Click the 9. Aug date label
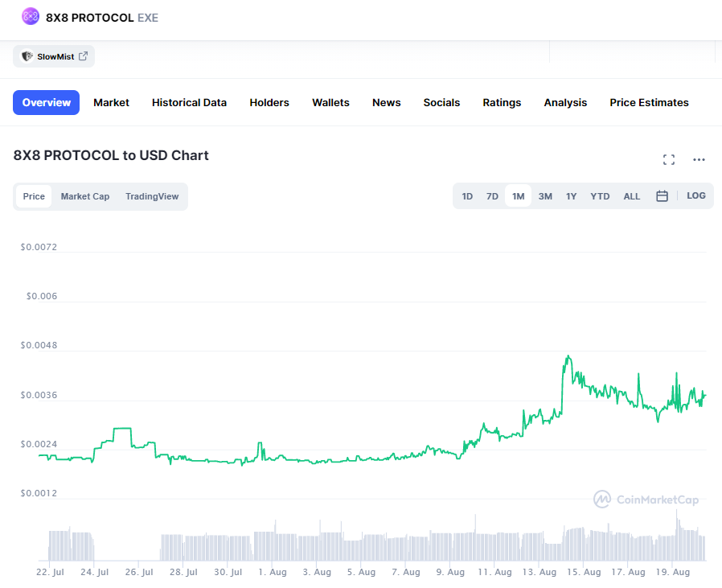Viewport: 722px width, 588px height. 450,572
